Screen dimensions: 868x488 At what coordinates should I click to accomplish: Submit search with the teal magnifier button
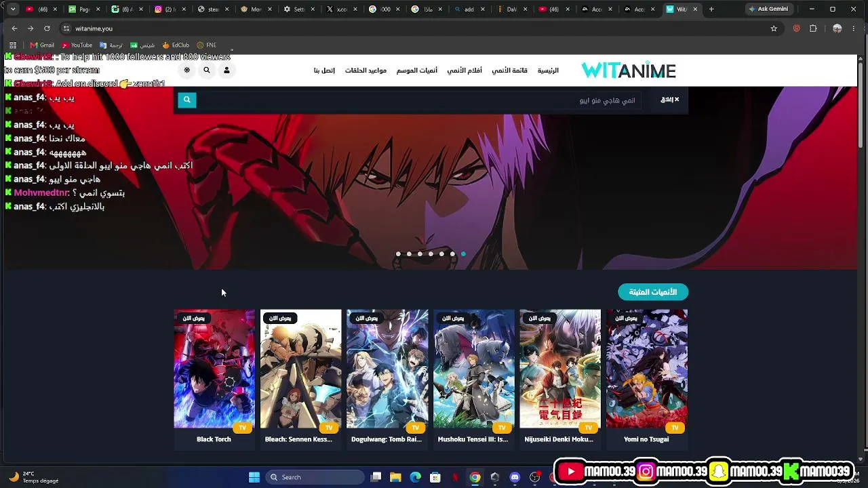(x=187, y=100)
